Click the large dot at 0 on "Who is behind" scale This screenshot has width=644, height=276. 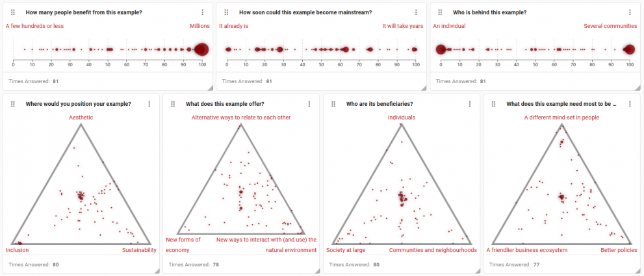(x=441, y=49)
